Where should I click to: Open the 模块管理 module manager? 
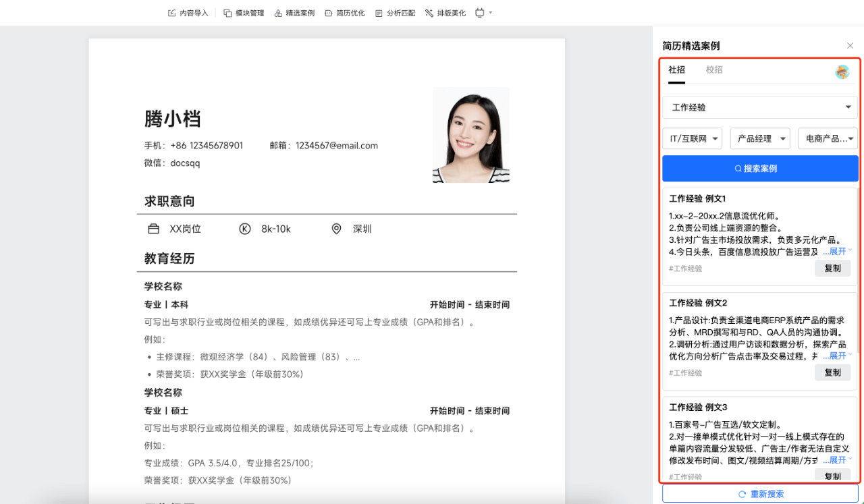pyautogui.click(x=244, y=12)
